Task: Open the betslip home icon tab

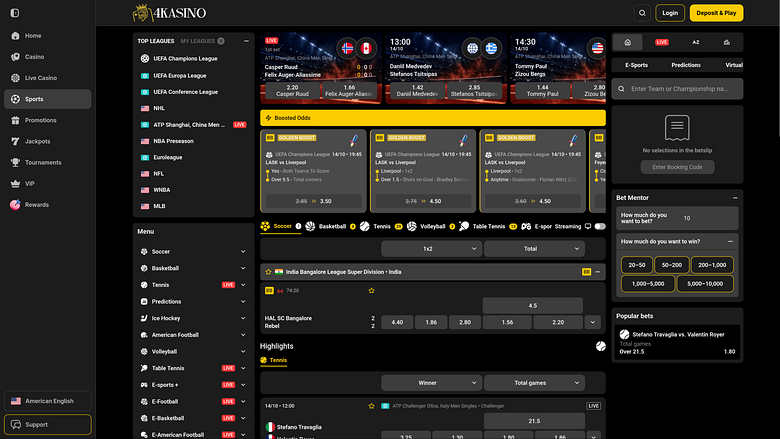Action: [628, 42]
